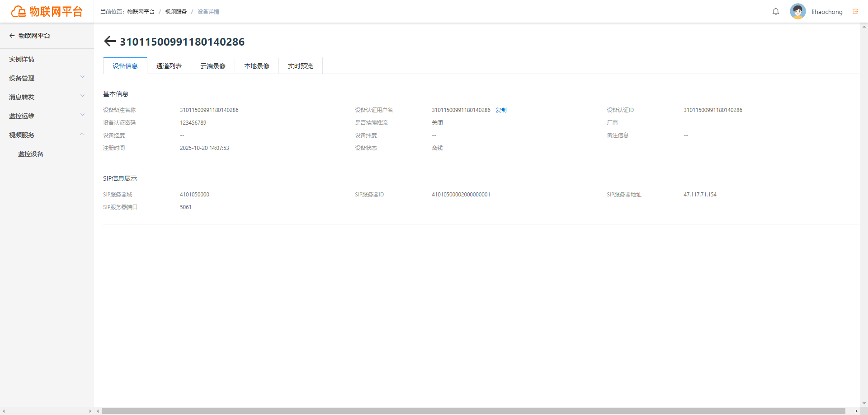Image resolution: width=868 pixels, height=415 pixels.
Task: Open 视频服务 in the breadcrumb
Action: (x=176, y=12)
